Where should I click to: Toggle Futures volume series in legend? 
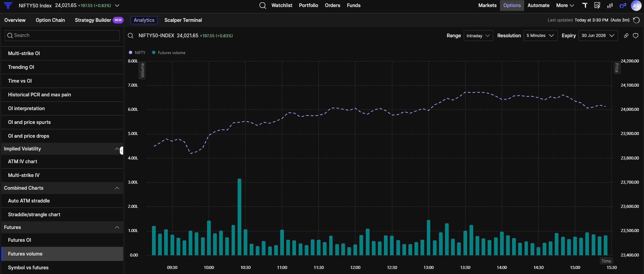tap(168, 53)
